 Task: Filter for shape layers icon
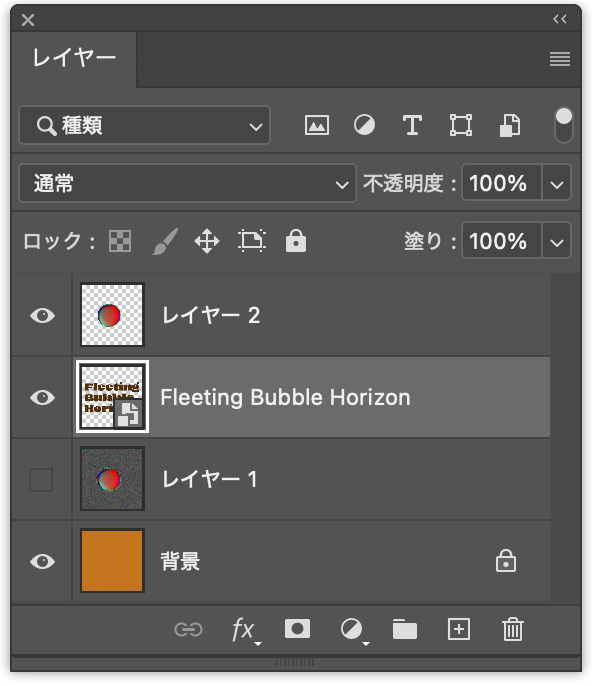point(461,126)
